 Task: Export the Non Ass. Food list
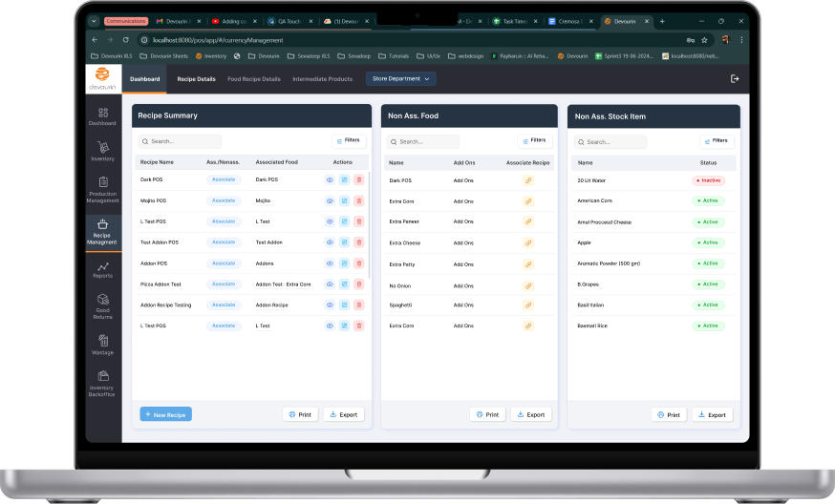pyautogui.click(x=531, y=414)
